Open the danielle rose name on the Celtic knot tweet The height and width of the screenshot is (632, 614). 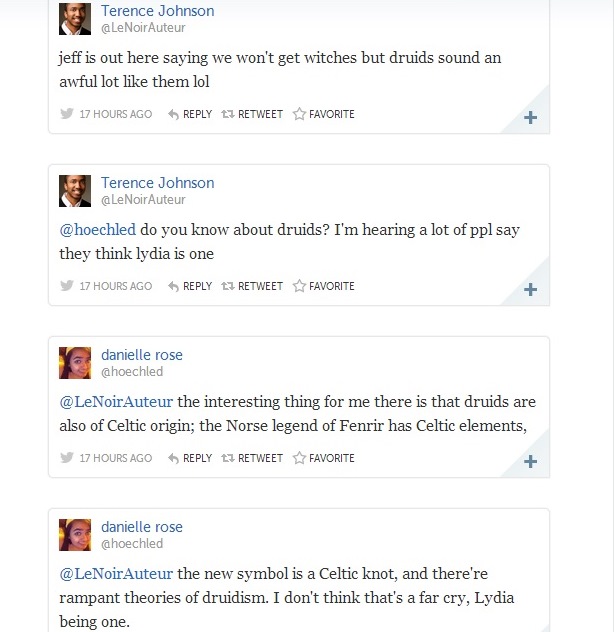pos(142,527)
